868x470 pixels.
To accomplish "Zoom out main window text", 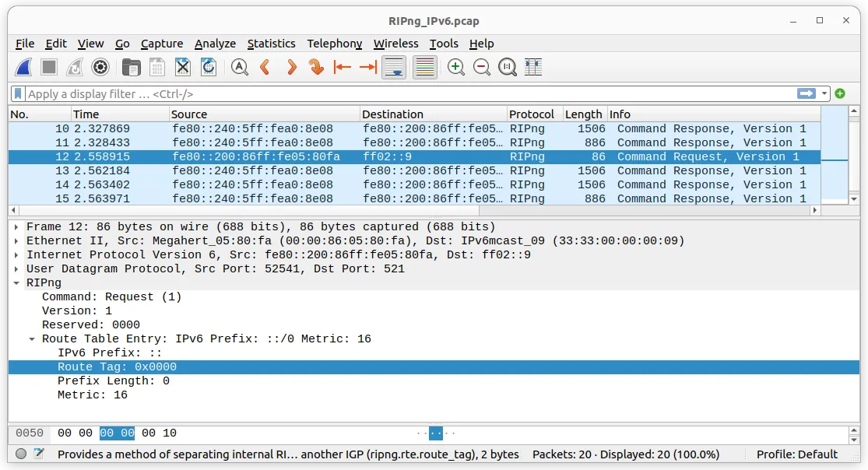I will (x=482, y=67).
